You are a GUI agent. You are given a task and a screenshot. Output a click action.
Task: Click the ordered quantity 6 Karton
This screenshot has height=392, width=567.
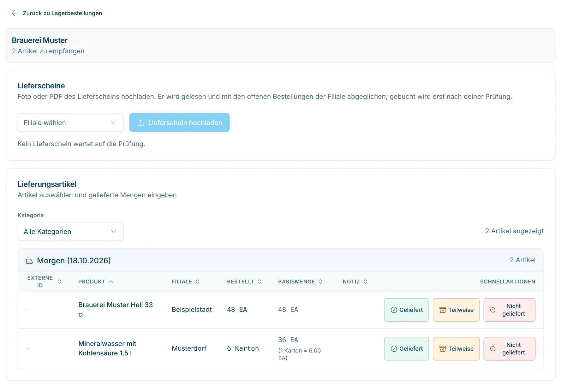click(243, 348)
